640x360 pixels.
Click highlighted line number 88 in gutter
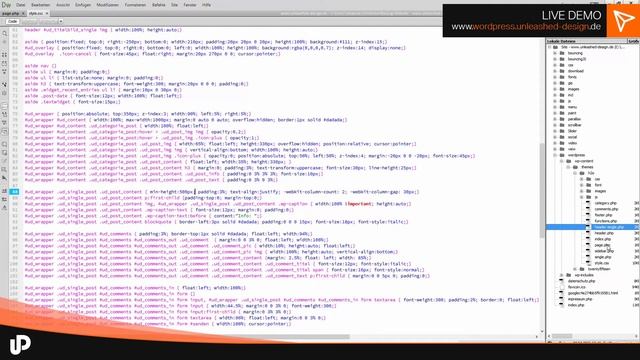[x=15, y=191]
